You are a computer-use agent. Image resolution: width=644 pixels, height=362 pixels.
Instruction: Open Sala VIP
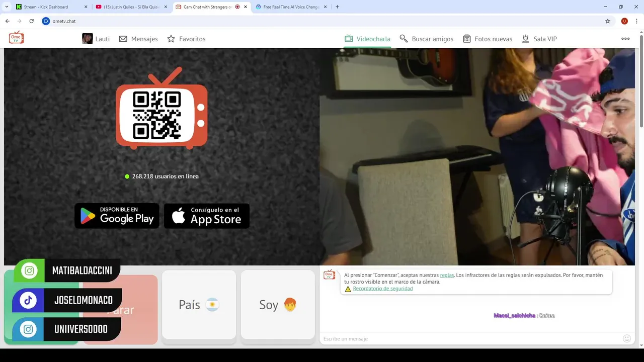point(539,39)
